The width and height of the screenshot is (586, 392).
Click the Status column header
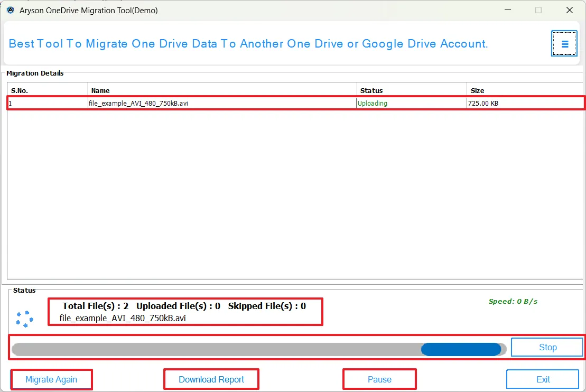[x=371, y=90]
